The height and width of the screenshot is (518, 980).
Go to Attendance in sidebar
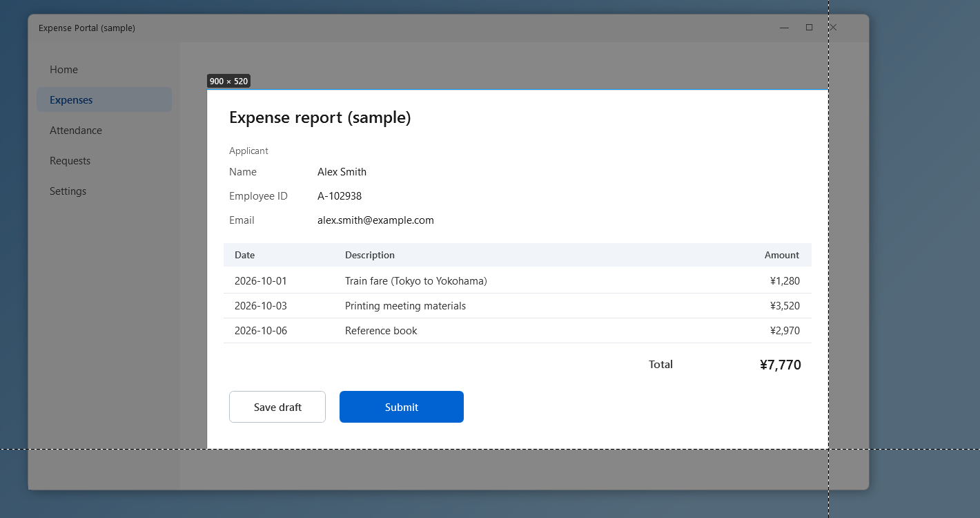click(x=104, y=131)
